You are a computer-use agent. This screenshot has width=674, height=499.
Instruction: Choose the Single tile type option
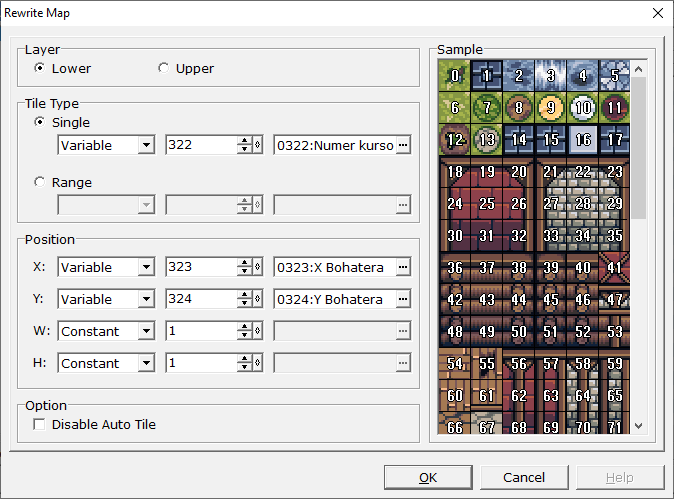tap(40, 122)
